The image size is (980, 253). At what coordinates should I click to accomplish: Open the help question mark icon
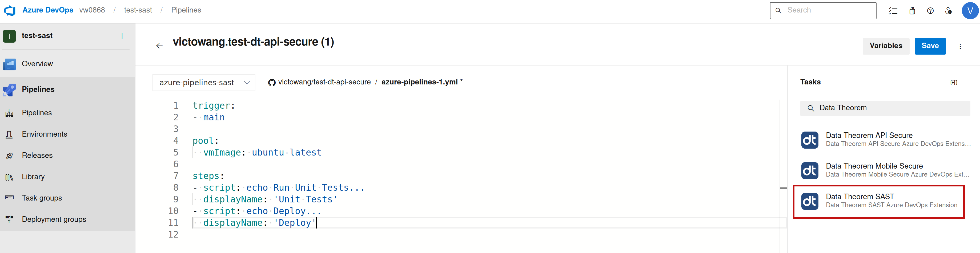[x=930, y=11]
